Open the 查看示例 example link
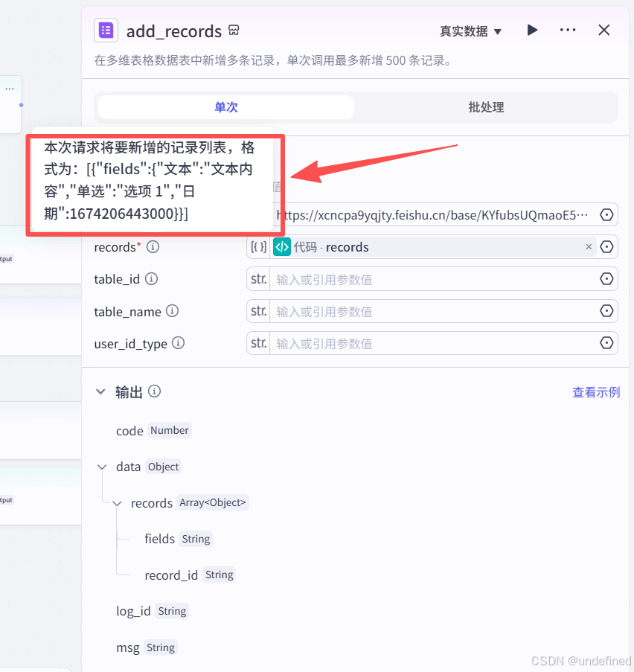The width and height of the screenshot is (634, 672). (x=595, y=391)
